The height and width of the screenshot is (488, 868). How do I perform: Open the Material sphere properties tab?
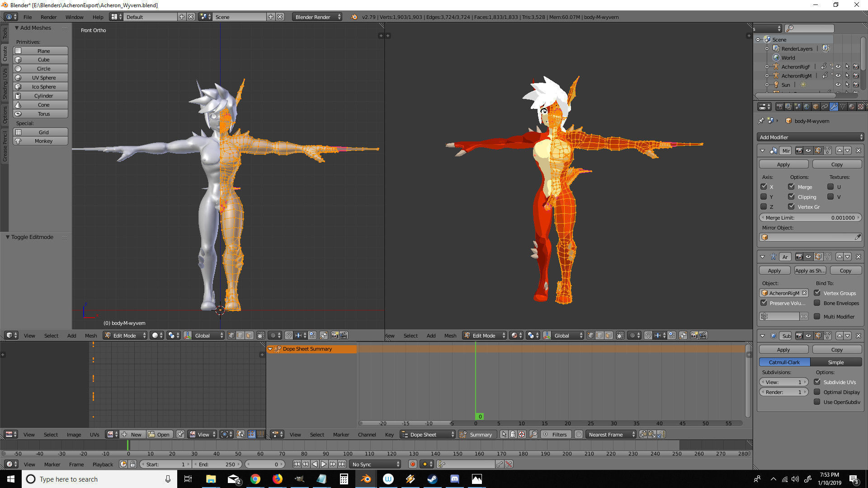click(852, 107)
